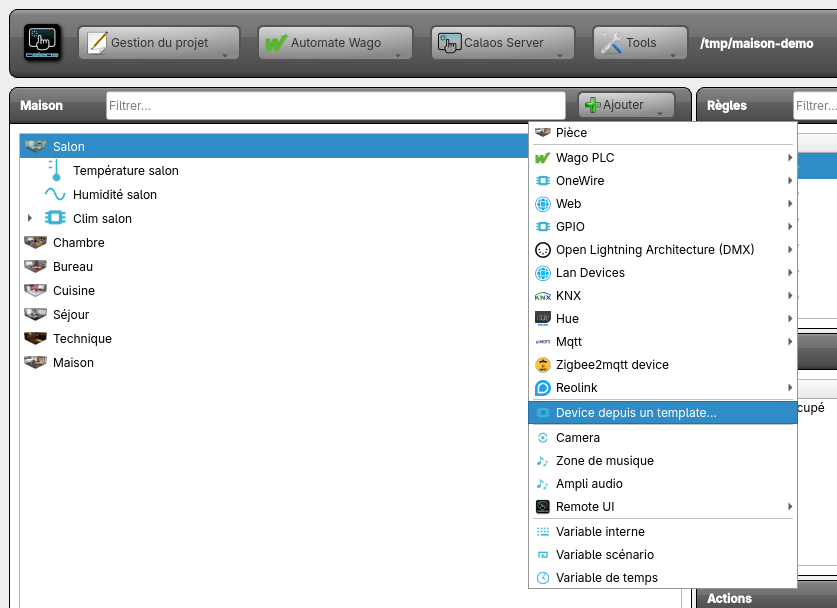Viewport: 837px width, 608px height.
Task: Click the Séjour room icon
Action: pos(35,314)
